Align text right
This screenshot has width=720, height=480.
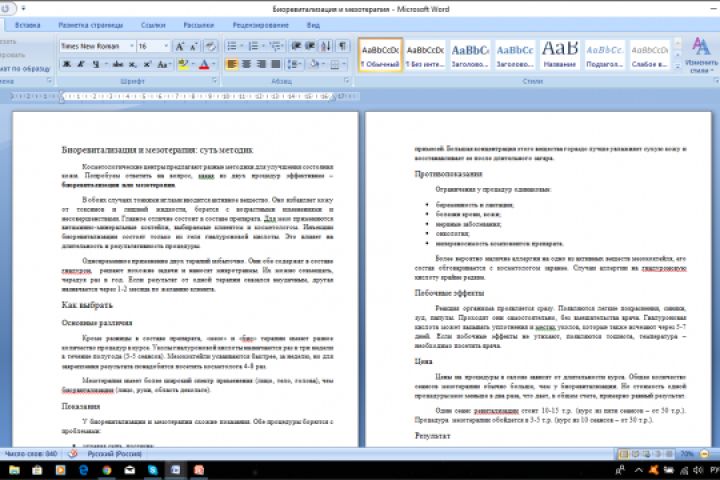[261, 64]
